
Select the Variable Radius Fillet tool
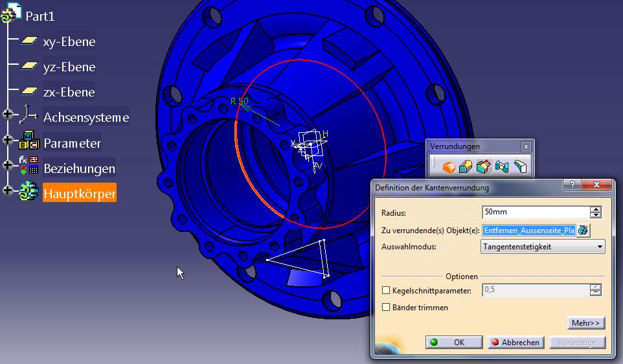click(x=466, y=167)
